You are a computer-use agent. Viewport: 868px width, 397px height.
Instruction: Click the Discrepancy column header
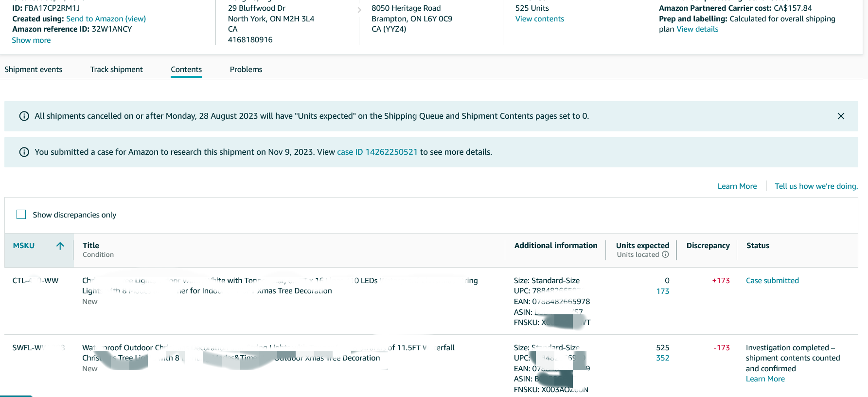(x=708, y=246)
